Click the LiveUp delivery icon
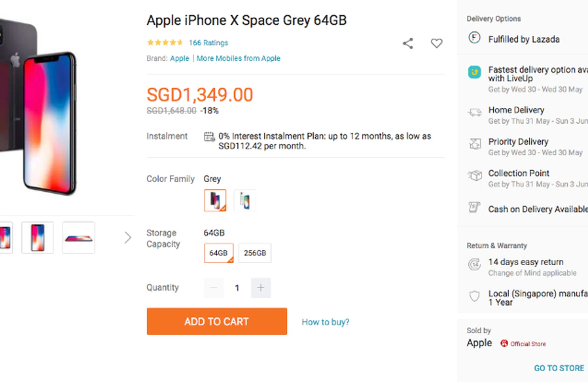The image size is (588, 392). tap(474, 72)
